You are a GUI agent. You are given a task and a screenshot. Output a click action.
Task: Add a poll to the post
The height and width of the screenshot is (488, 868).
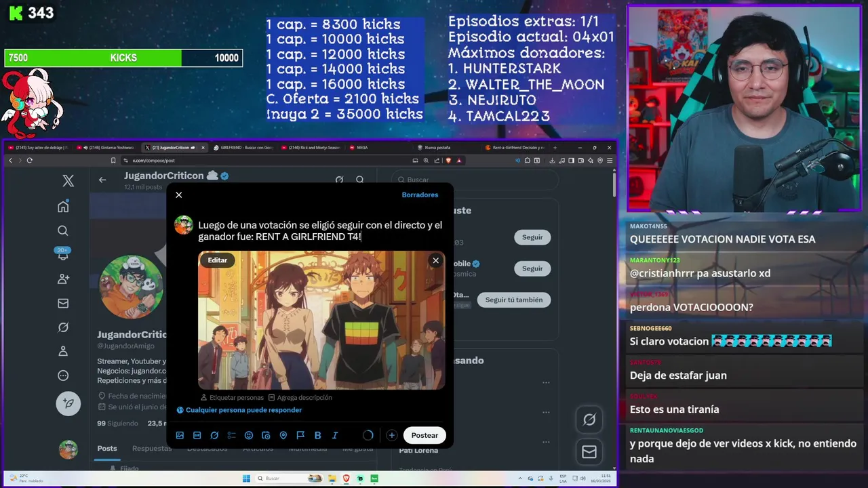[x=231, y=435]
